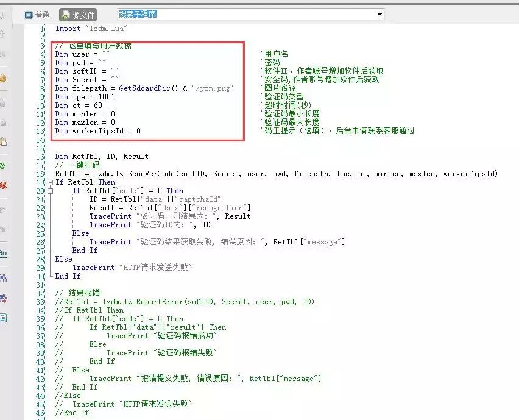
Task: Open the 搜索子程序 dropdown arrow
Action: tap(380, 14)
